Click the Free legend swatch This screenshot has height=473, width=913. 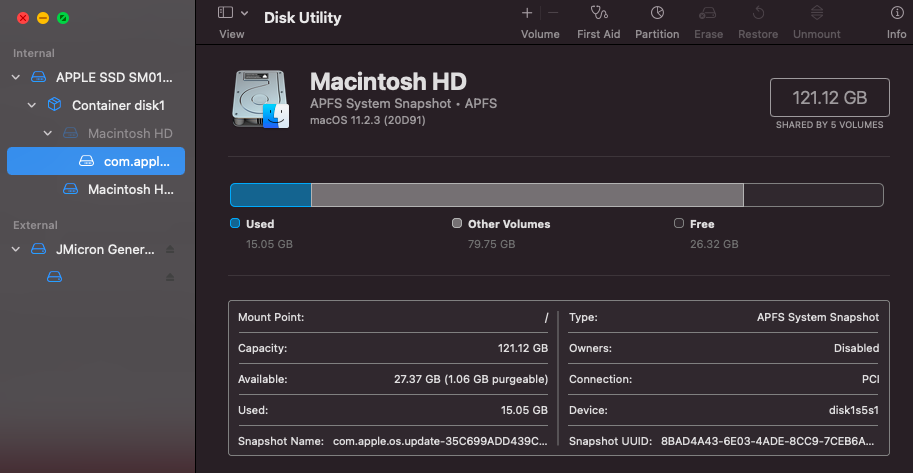[679, 223]
